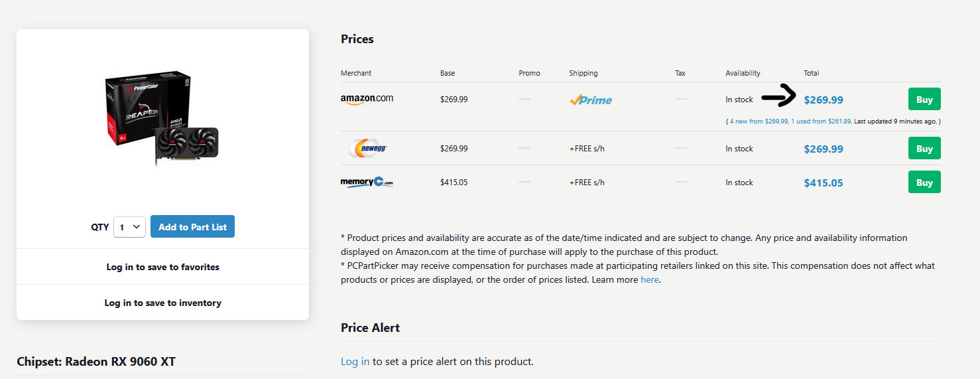Click the MemoryC.com merchant logo
The height and width of the screenshot is (379, 980).
(x=367, y=182)
